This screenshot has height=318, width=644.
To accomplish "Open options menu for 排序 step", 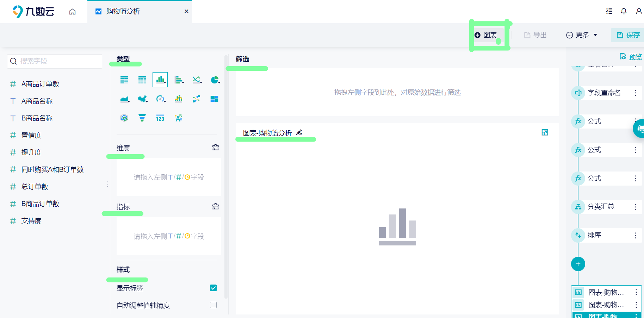I will (635, 236).
